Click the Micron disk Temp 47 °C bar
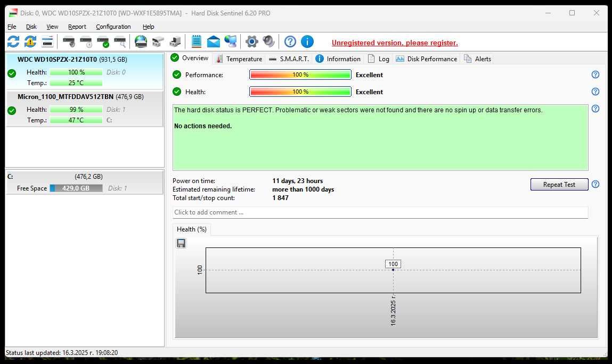This screenshot has width=612, height=364. 76,120
